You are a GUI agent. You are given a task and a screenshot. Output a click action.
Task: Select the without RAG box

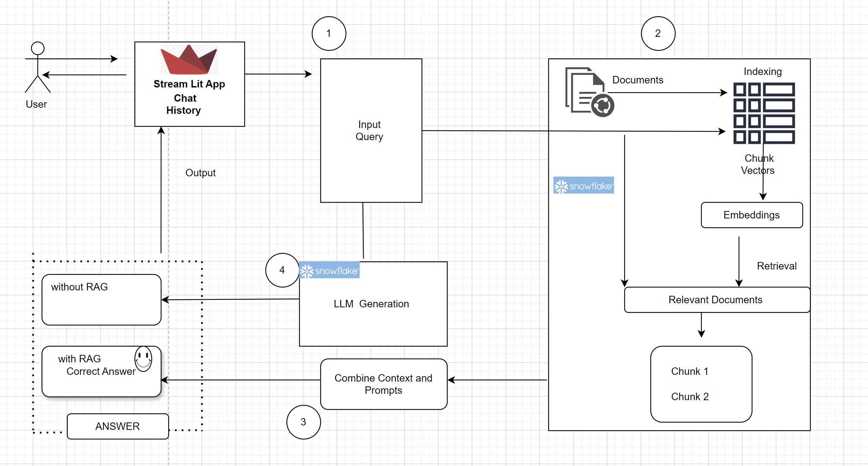[101, 300]
